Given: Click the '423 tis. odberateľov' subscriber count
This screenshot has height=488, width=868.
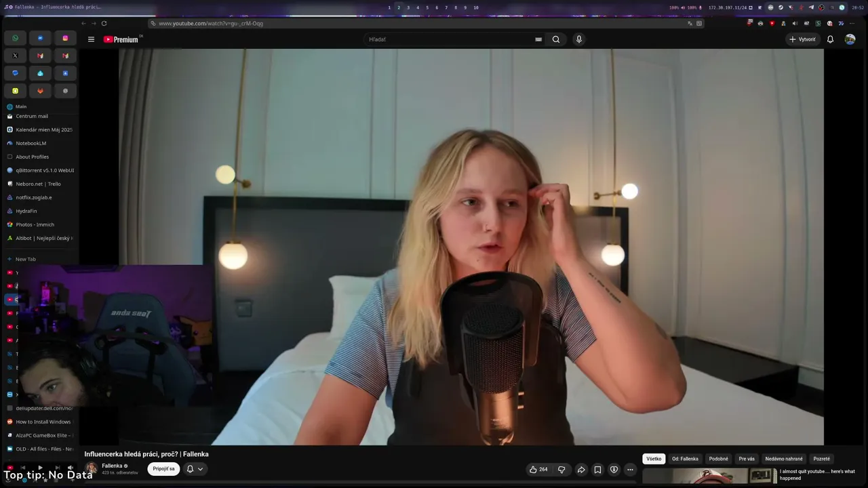Looking at the screenshot, I should point(120,472).
